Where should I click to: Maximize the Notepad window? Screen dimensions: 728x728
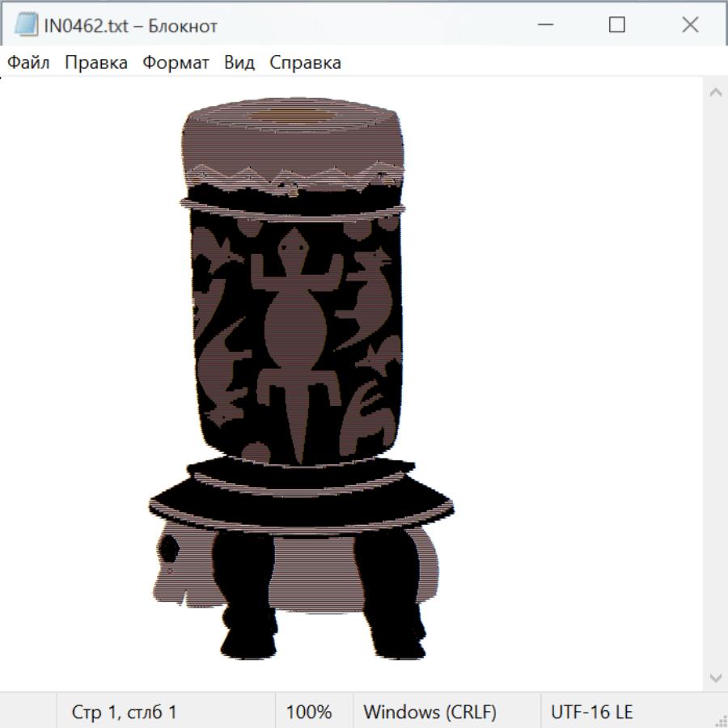(617, 25)
